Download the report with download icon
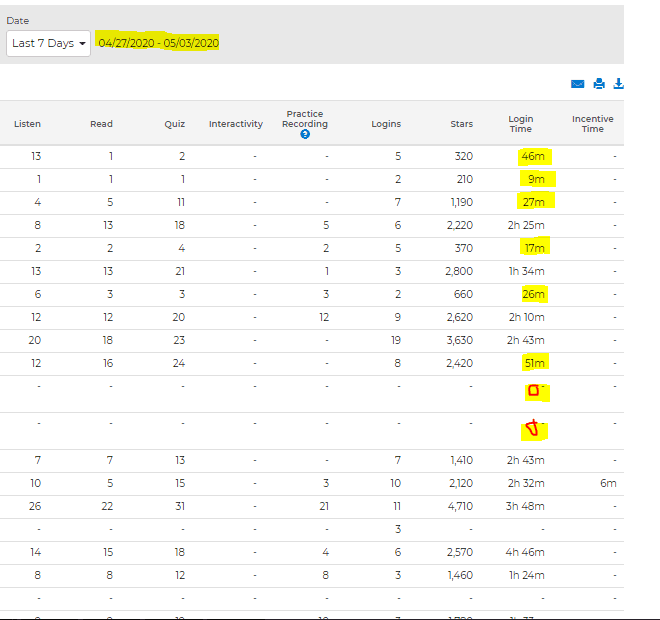 (618, 84)
